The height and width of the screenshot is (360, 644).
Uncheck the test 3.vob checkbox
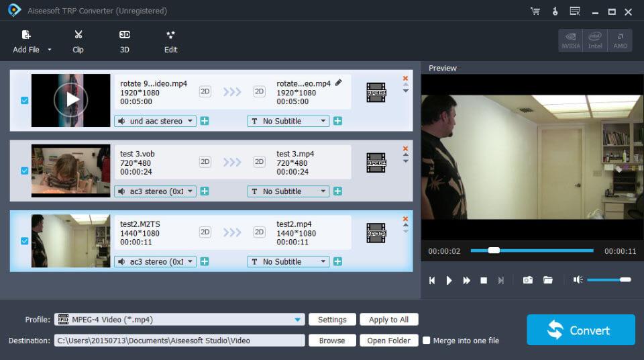point(25,171)
